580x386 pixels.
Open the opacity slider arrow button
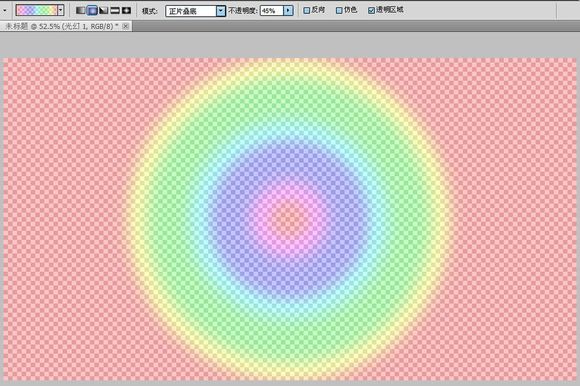[288, 11]
